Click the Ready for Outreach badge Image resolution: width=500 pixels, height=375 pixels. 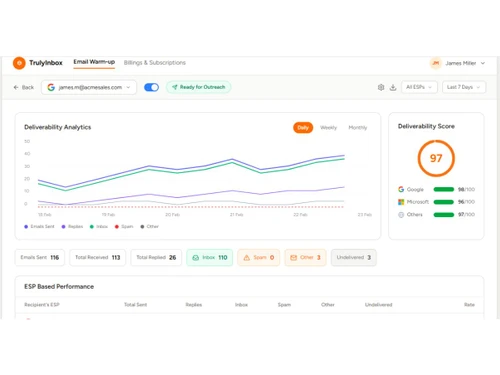[x=199, y=87]
